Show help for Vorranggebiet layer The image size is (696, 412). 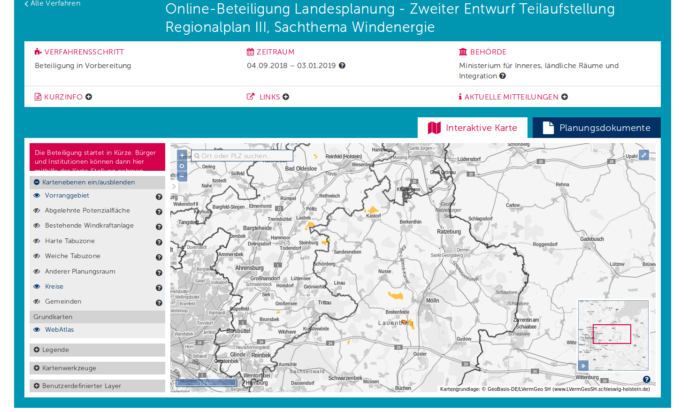pos(158,197)
